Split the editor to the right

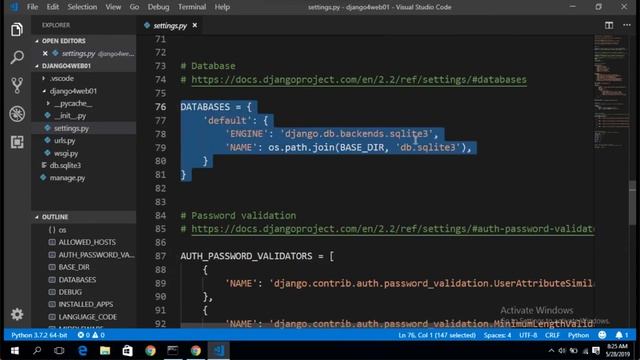click(609, 25)
